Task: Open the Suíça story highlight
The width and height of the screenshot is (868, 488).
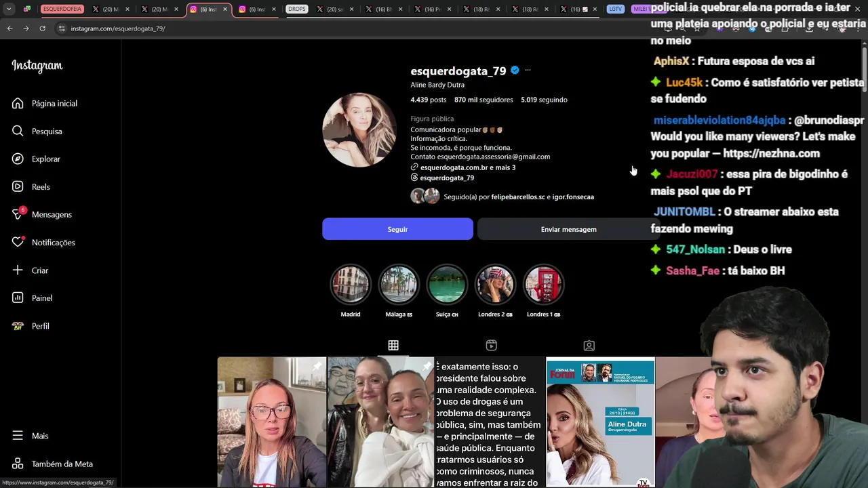Action: click(x=447, y=284)
